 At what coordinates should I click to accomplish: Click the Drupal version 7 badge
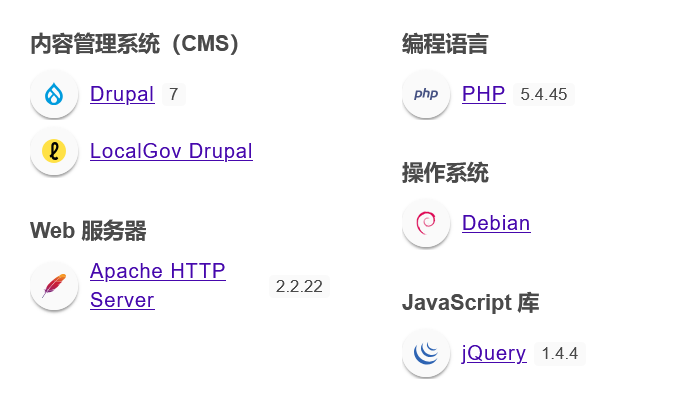(173, 95)
